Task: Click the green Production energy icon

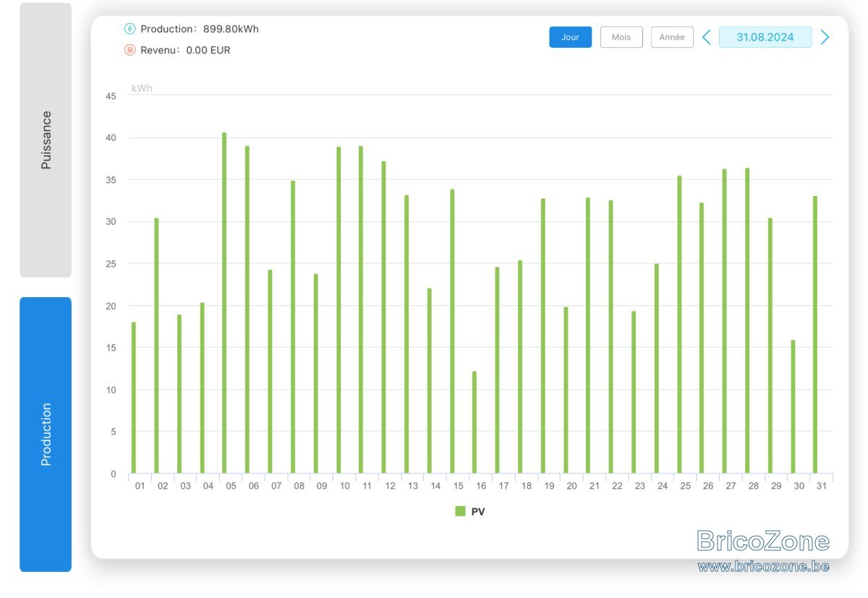Action: coord(129,29)
